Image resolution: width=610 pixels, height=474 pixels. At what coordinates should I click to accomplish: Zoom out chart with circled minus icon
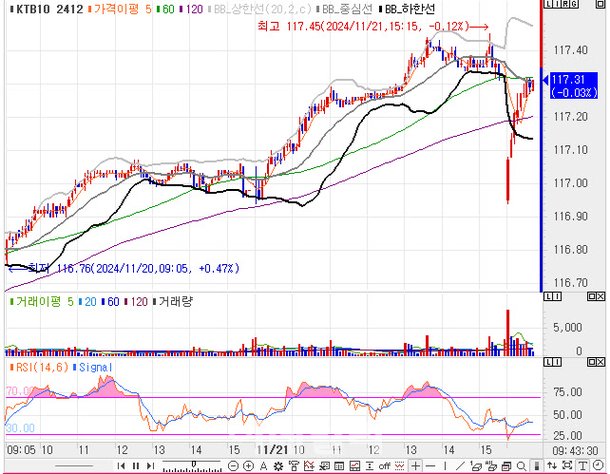coord(233,466)
